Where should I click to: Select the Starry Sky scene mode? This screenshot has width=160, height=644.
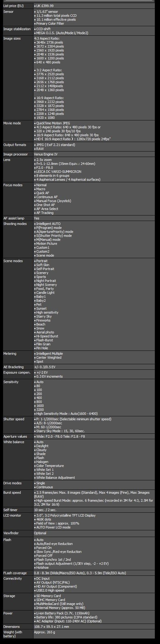tap(44, 316)
